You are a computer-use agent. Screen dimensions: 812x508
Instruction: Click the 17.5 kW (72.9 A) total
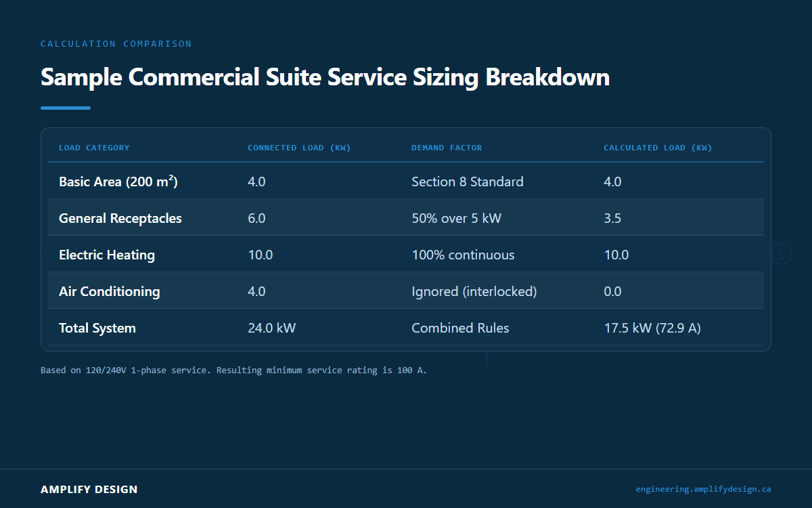652,328
